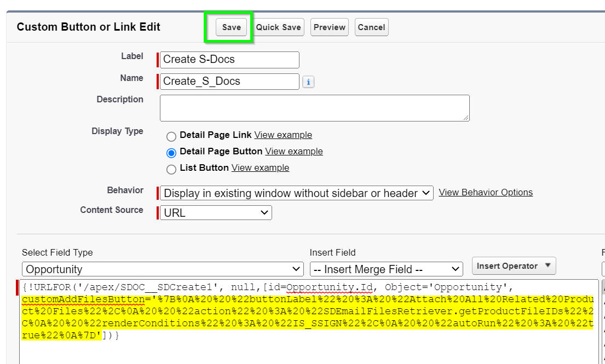The height and width of the screenshot is (364, 605).
Task: Click the Save button
Action: point(231,27)
